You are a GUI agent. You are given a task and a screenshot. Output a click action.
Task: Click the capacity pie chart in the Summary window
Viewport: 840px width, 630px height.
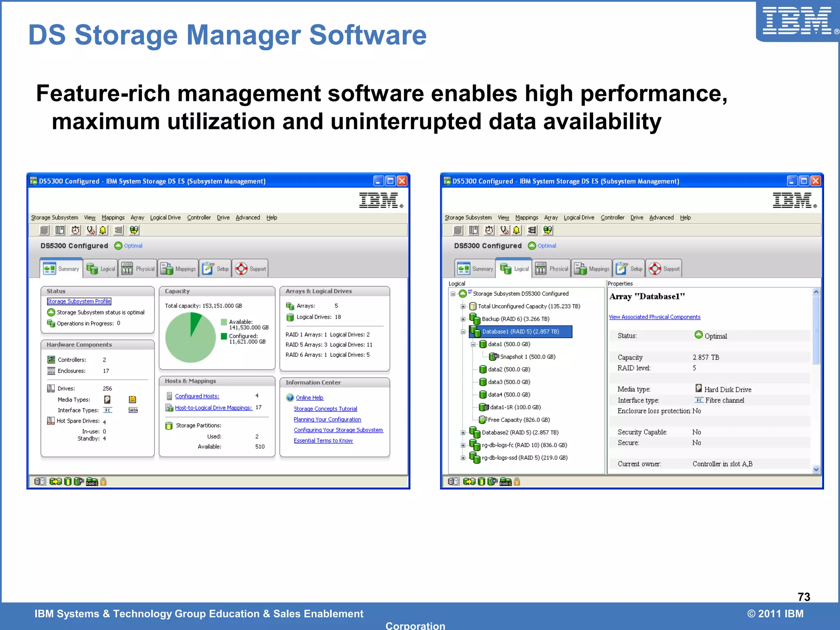point(190,338)
